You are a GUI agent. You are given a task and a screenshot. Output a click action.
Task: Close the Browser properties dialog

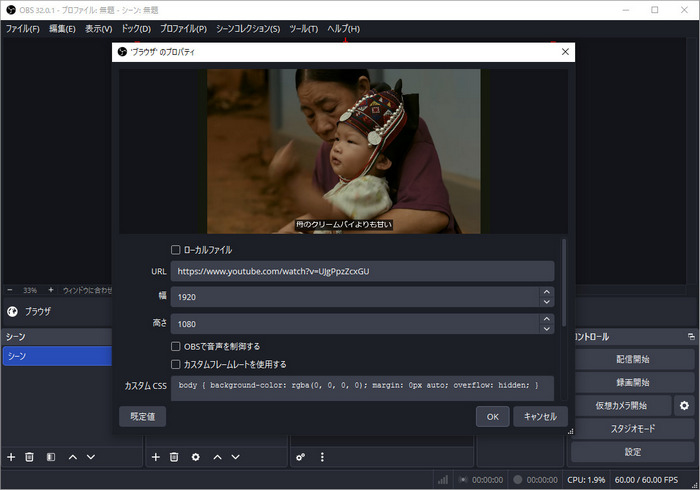(x=565, y=52)
